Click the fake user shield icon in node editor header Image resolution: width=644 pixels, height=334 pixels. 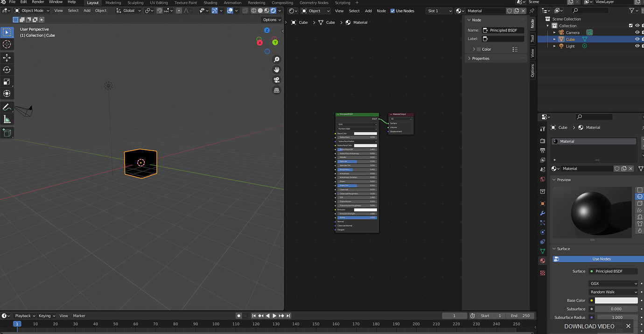509,11
